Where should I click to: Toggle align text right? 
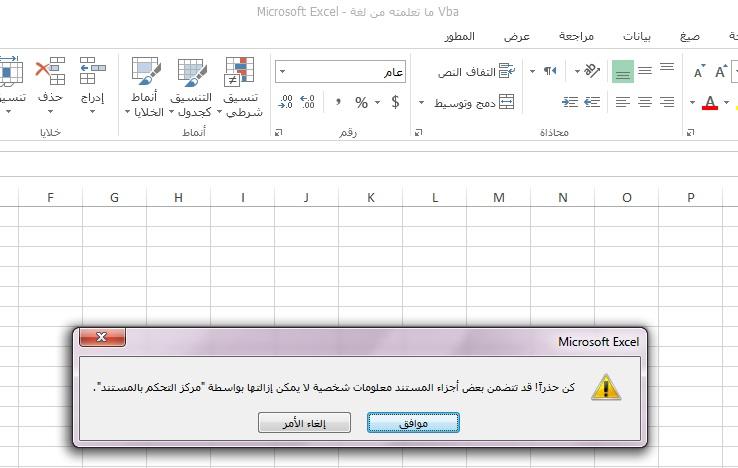pos(667,102)
